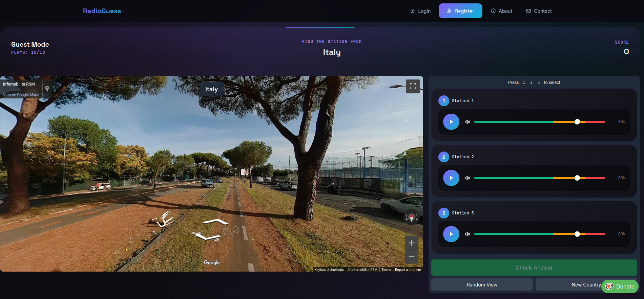Mute Station 2 speaker icon
The height and width of the screenshot is (299, 644).
468,178
